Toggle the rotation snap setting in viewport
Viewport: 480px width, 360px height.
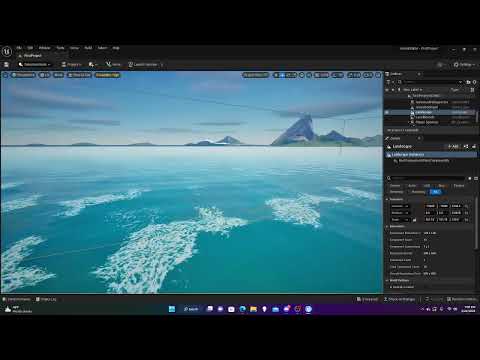pyautogui.click(x=337, y=75)
